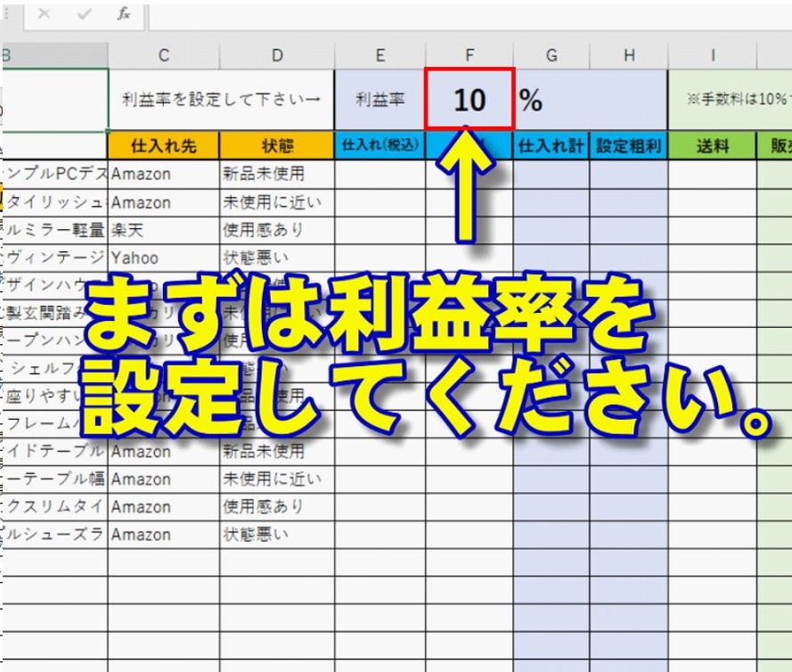Click the 仕入れ計 header cell

(551, 146)
